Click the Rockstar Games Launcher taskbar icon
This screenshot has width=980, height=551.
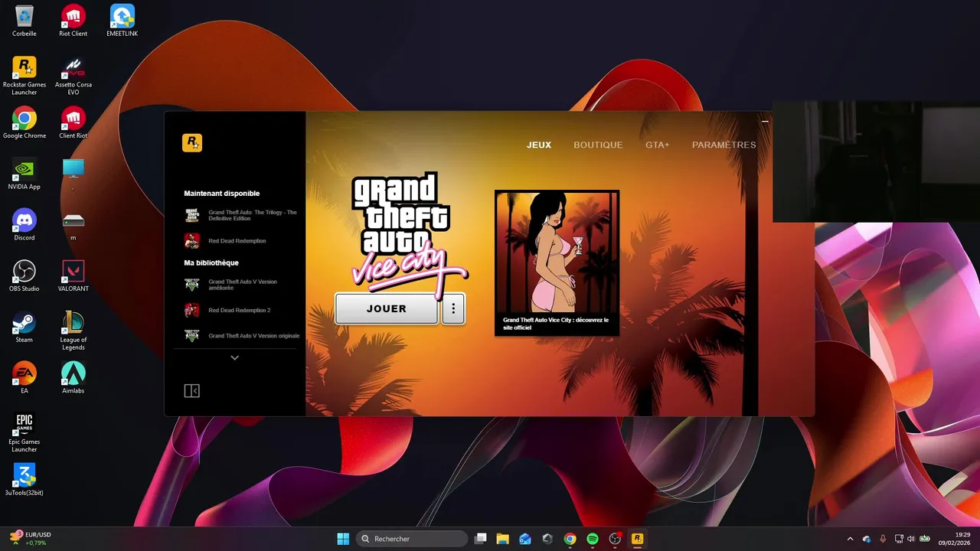(x=637, y=539)
